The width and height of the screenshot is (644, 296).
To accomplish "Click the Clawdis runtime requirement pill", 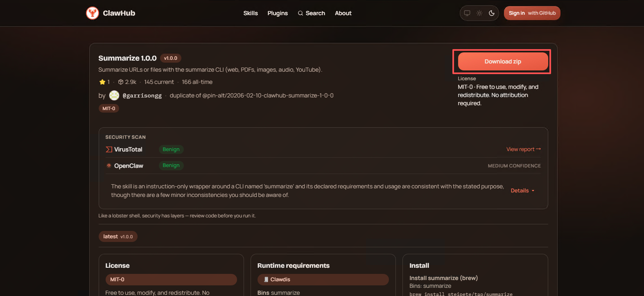I will [x=323, y=280].
